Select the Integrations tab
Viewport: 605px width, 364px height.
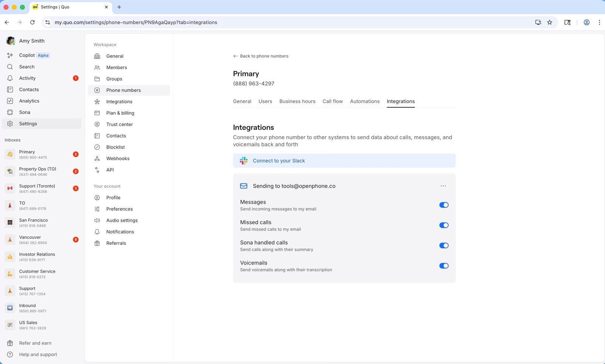coord(401,101)
